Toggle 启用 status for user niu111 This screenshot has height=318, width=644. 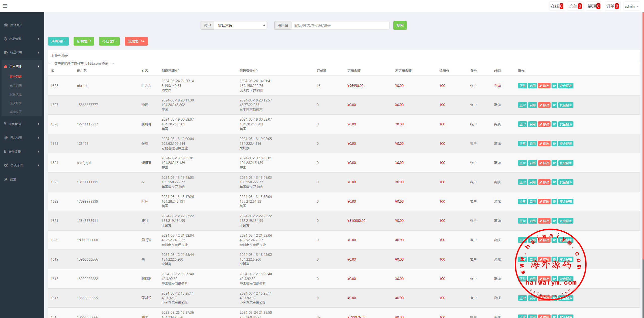(x=532, y=86)
